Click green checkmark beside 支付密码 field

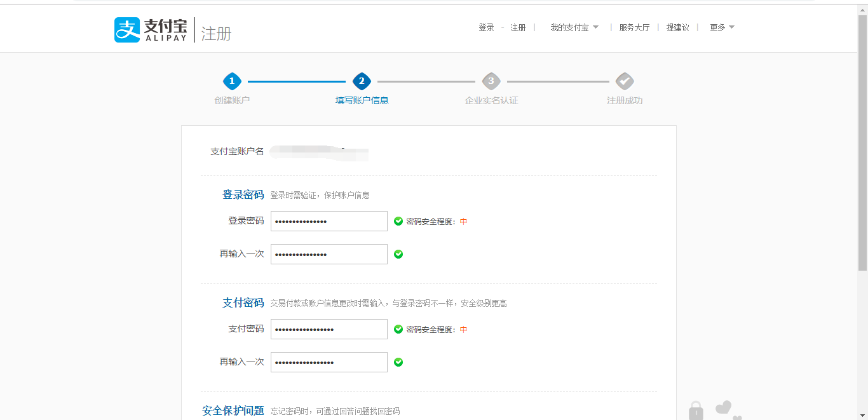tap(398, 329)
